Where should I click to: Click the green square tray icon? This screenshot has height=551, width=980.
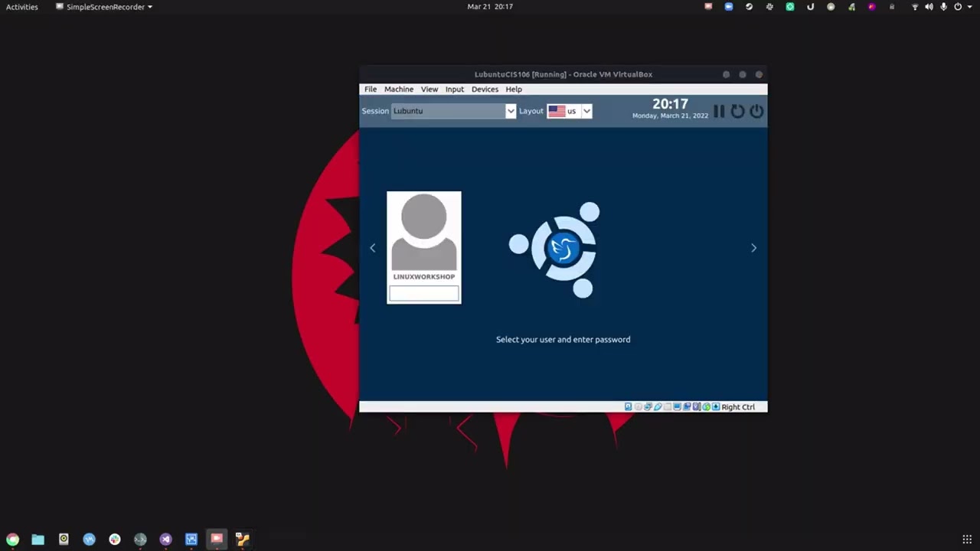tap(789, 7)
